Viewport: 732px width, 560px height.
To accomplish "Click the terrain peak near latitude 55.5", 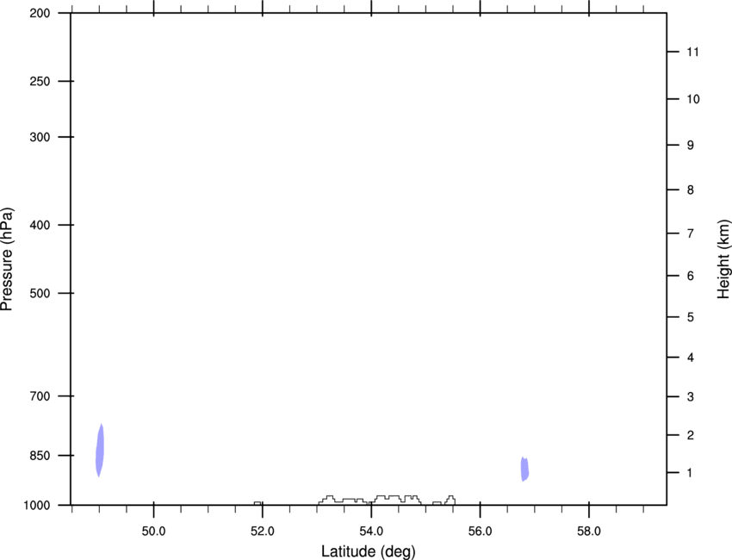I will [450, 500].
